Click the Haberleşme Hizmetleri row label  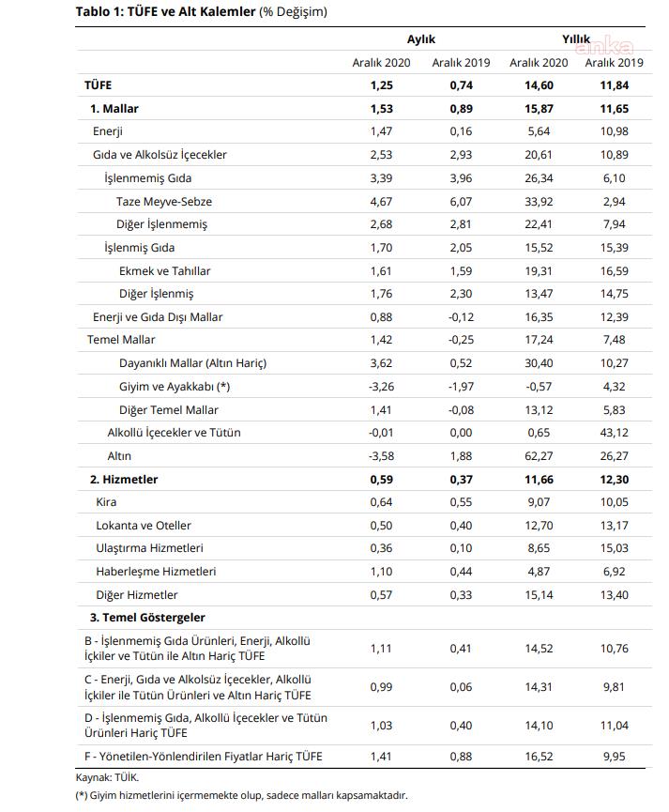point(156,572)
